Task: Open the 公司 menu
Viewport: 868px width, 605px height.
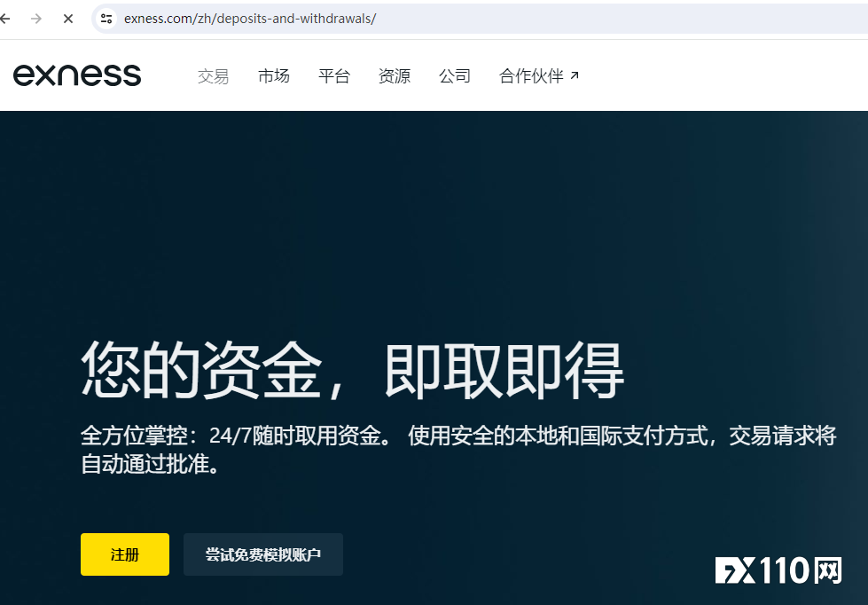Action: (x=455, y=76)
